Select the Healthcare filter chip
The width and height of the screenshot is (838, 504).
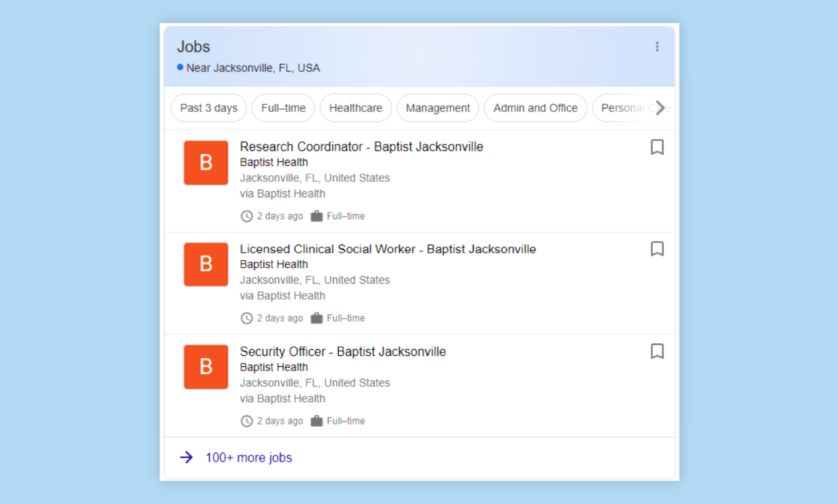[x=356, y=108]
